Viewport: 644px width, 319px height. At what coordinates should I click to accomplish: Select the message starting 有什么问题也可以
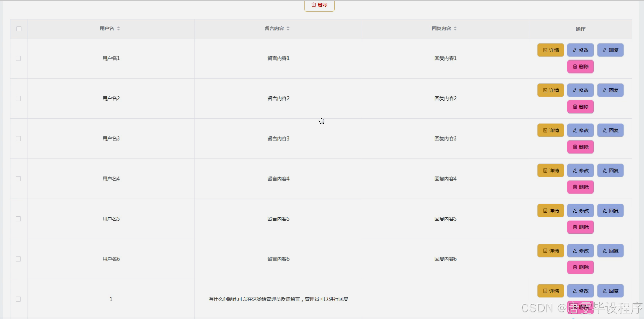278,299
